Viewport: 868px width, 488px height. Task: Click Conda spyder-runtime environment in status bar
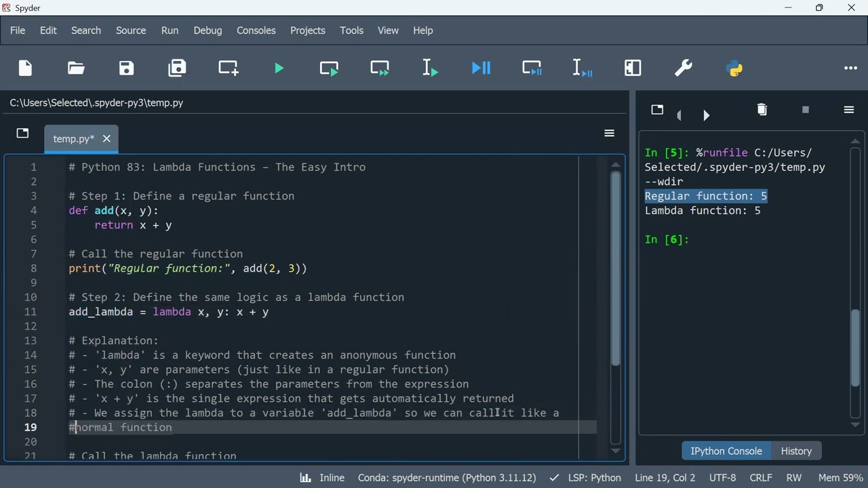coord(446,478)
